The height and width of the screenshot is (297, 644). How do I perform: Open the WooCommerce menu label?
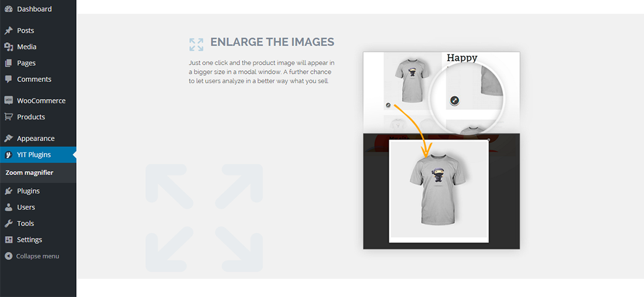pos(41,101)
